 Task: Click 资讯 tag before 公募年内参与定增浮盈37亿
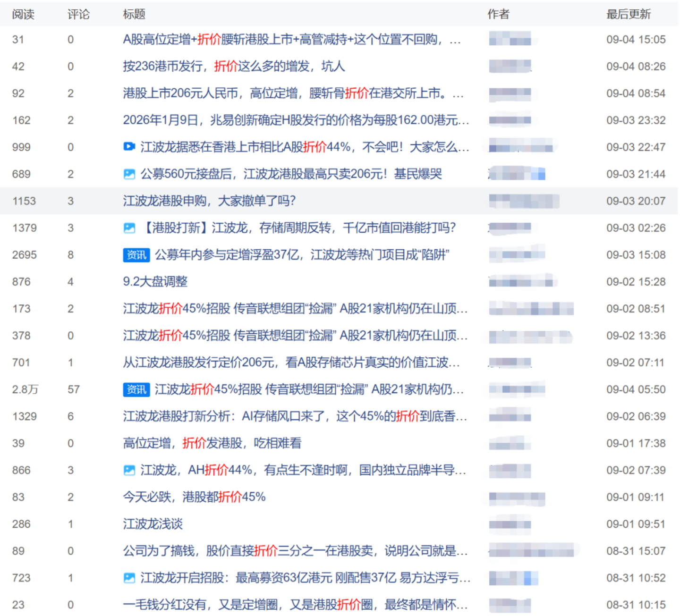pyautogui.click(x=136, y=255)
